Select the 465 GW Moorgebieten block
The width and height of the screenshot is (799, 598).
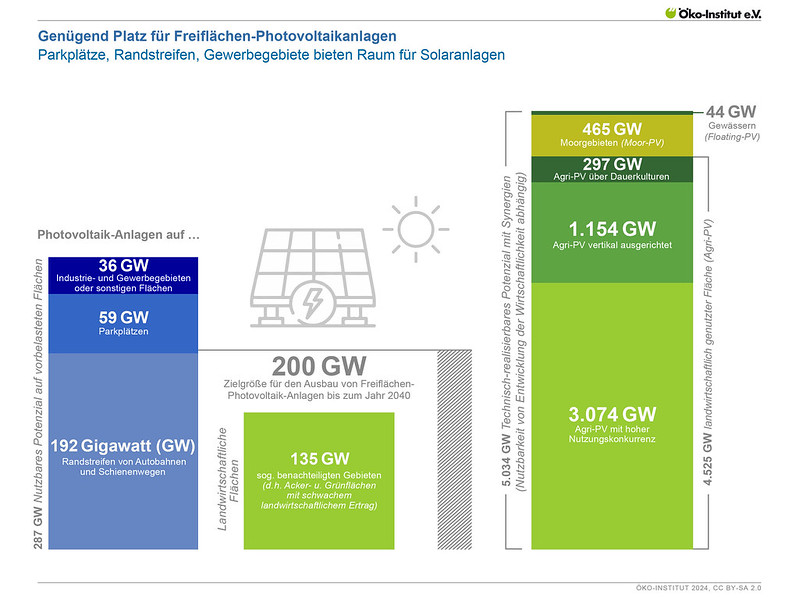pyautogui.click(x=613, y=135)
